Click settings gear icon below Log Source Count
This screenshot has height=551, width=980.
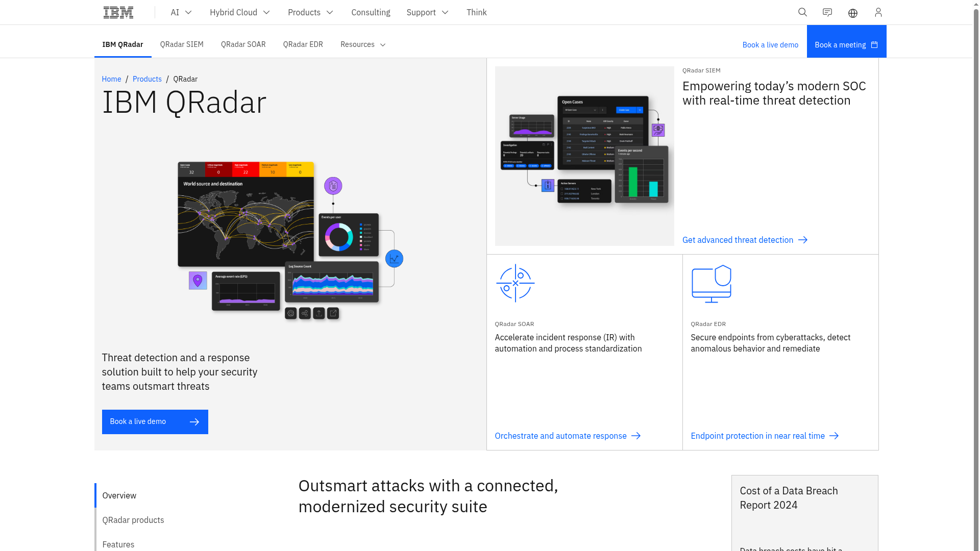(x=291, y=313)
